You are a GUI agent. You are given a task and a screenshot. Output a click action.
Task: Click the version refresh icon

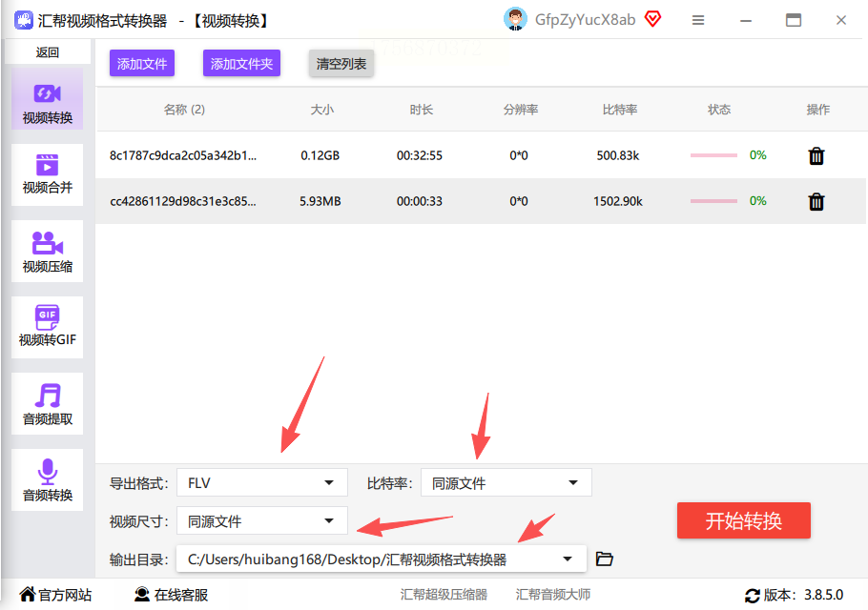pyautogui.click(x=753, y=596)
